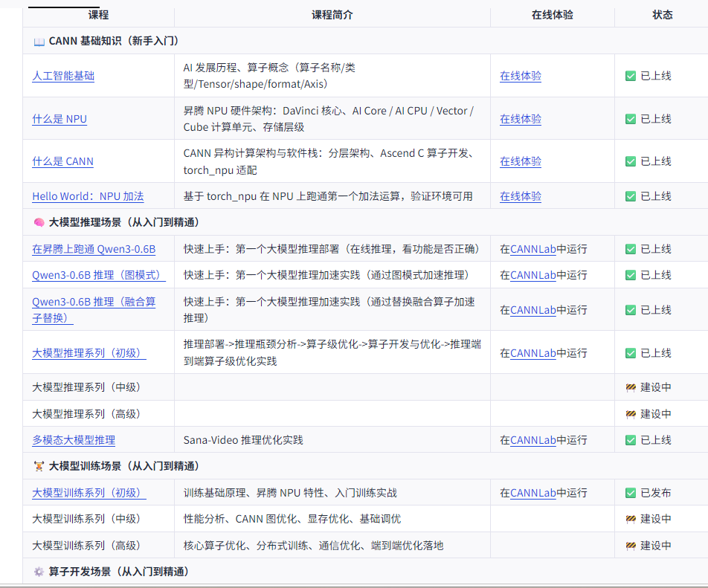
Task: Open CANNLab link in 融合算子替换 row
Action: (x=532, y=310)
